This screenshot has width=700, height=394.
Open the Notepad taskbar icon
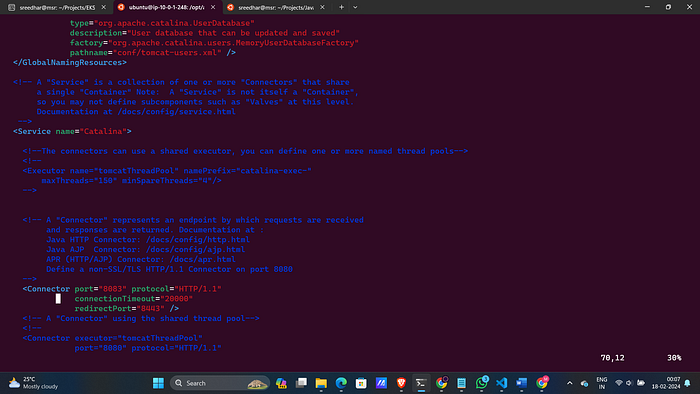click(x=461, y=383)
